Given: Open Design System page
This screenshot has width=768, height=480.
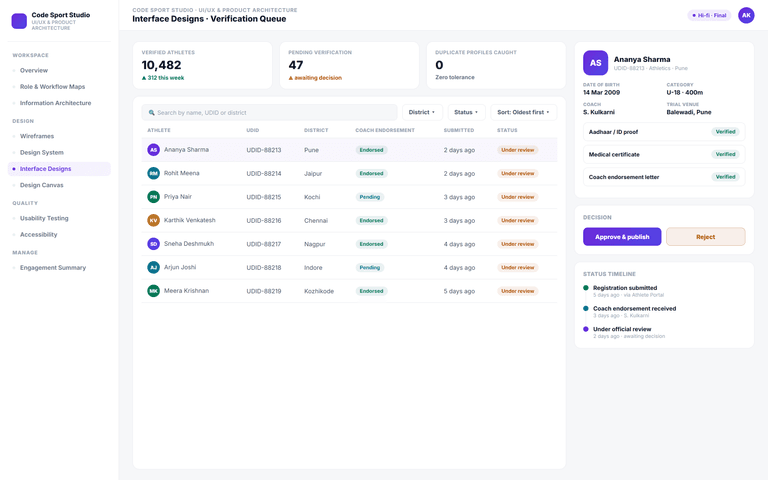Looking at the screenshot, I should tap(59, 152).
